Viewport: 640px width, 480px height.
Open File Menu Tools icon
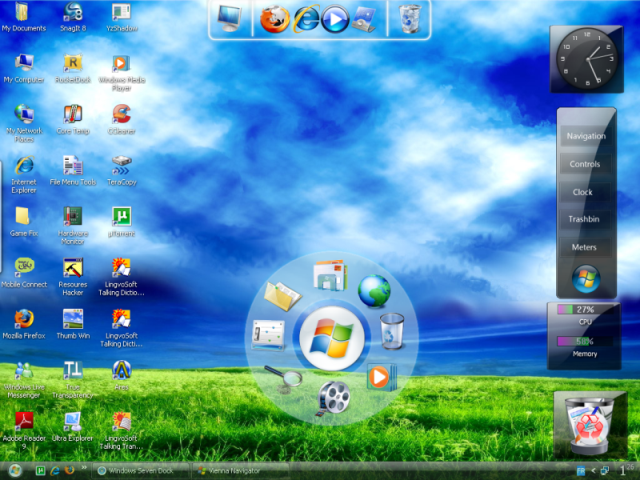[x=73, y=171]
